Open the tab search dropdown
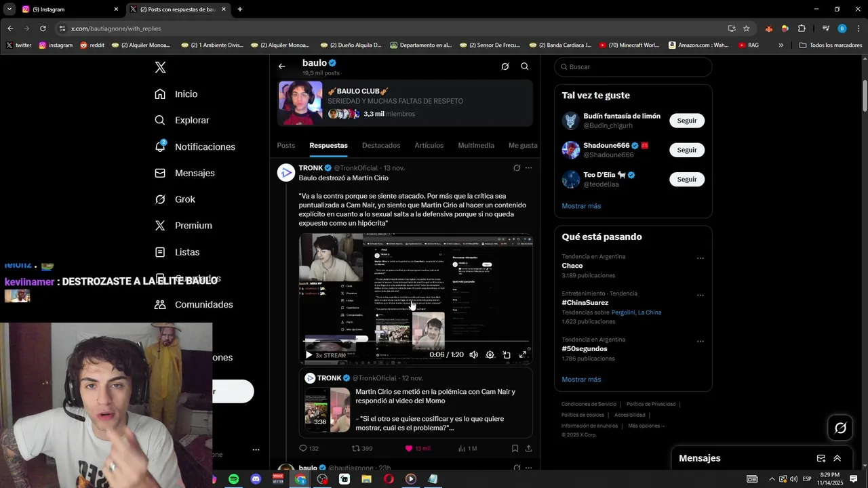868x488 pixels. click(x=9, y=9)
